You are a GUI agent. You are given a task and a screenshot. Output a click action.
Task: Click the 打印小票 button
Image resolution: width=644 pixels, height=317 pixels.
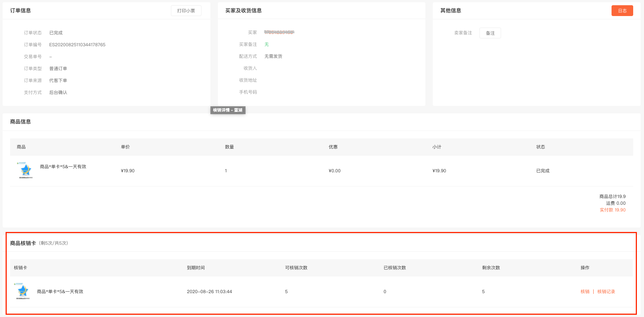(186, 11)
